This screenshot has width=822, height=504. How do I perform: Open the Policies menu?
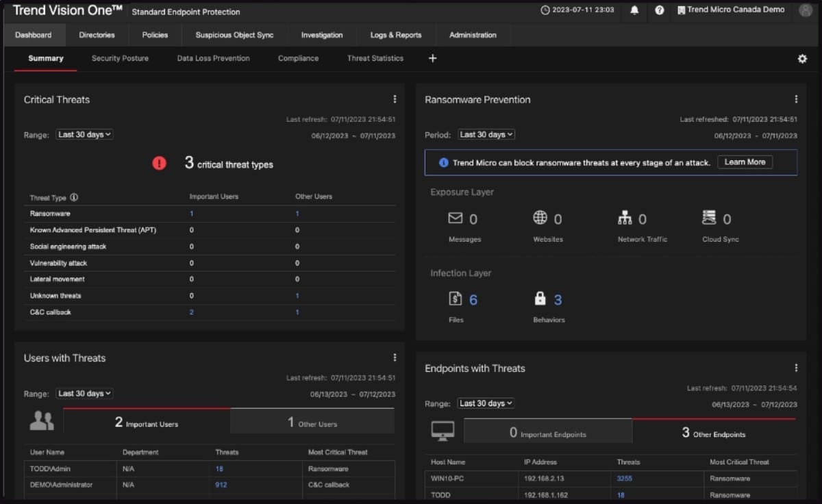pos(155,35)
